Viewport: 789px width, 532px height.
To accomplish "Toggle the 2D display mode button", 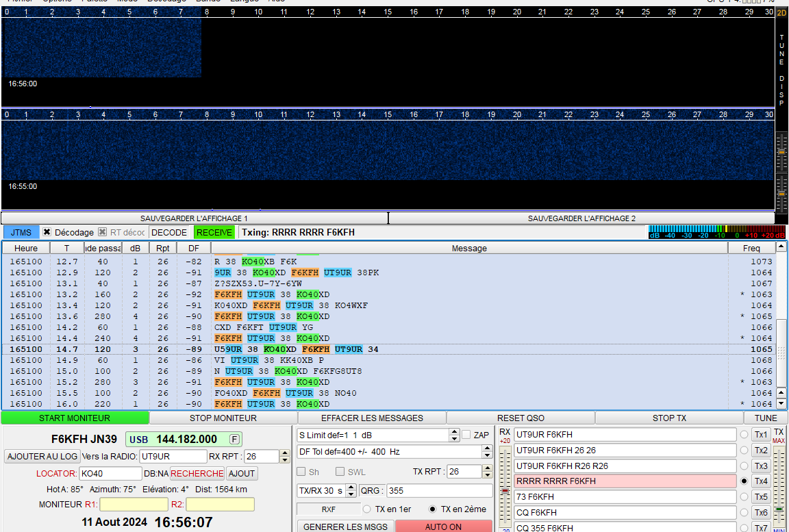I will click(x=781, y=12).
